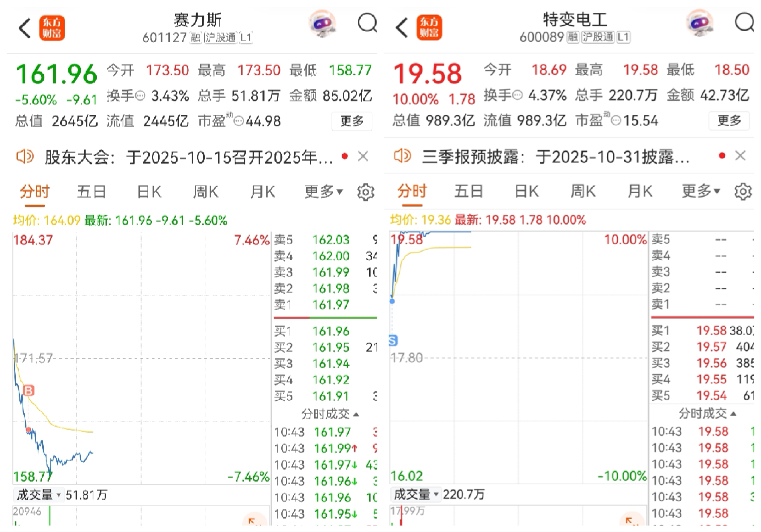Toggle the 换手 info icon on the 赛力斯 page
761x532 pixels.
point(140,96)
